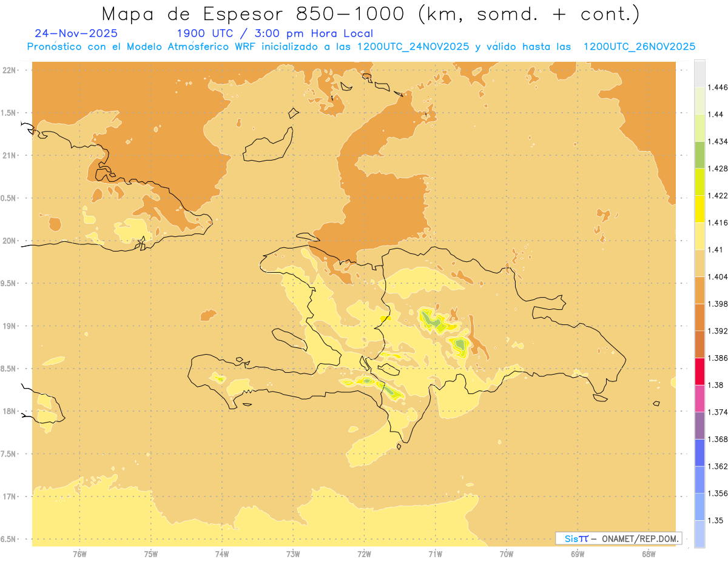This screenshot has height=562, width=728.
Task: Click the '1.404' colorbar value
Action: [x=718, y=276]
